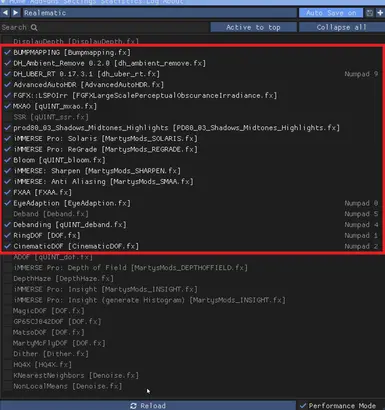
Task: Toggle the Auto Save on button
Action: [x=331, y=13]
